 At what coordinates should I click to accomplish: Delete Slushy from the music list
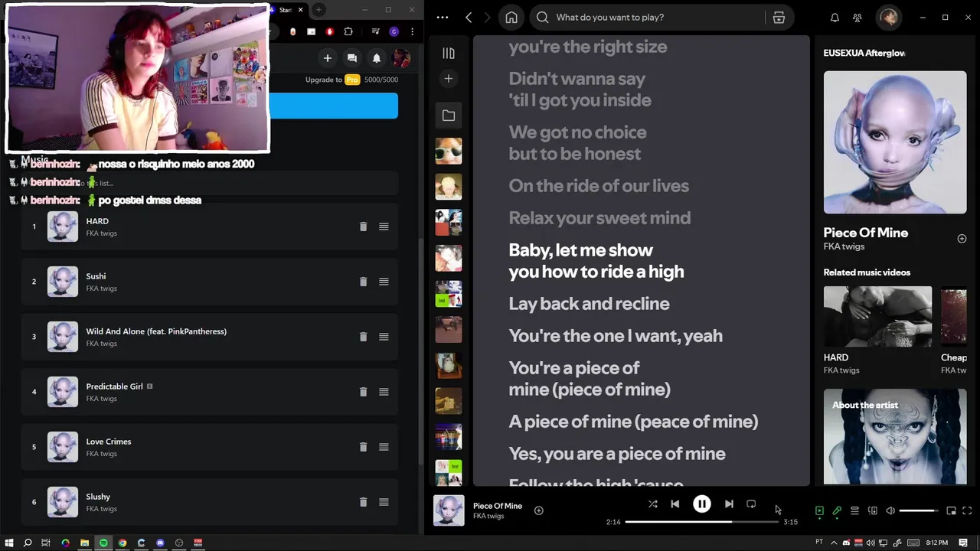pyautogui.click(x=363, y=502)
